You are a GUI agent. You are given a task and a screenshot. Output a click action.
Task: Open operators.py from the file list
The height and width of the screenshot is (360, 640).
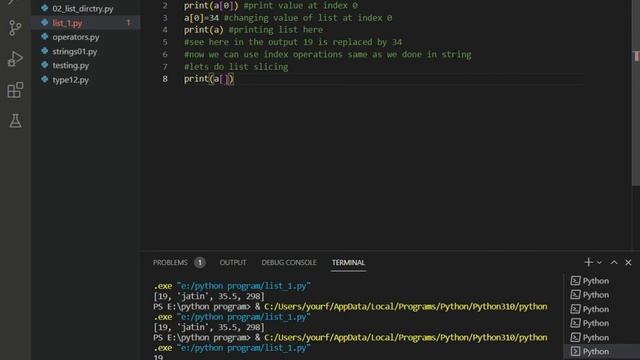tap(76, 37)
